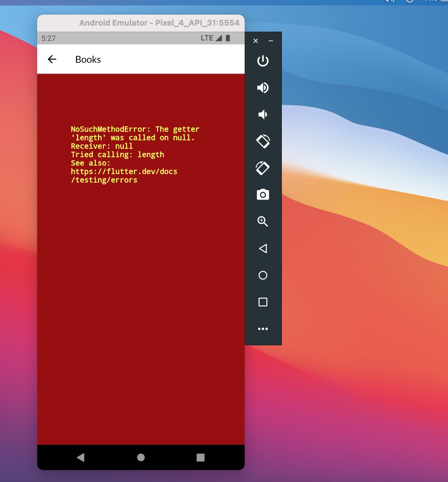The width and height of the screenshot is (448, 482).
Task: Click the toolbar Back triangle button
Action: pos(263,248)
